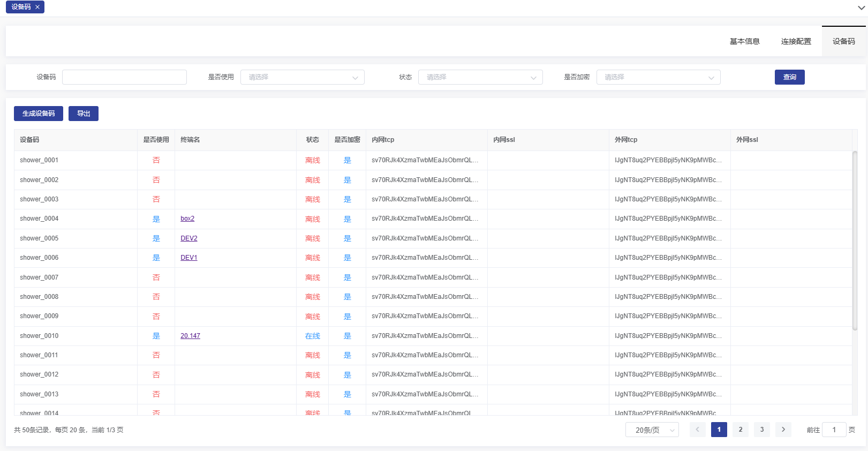This screenshot has height=451, width=868.
Task: Switch to the 基本信息 tab
Action: (x=744, y=41)
